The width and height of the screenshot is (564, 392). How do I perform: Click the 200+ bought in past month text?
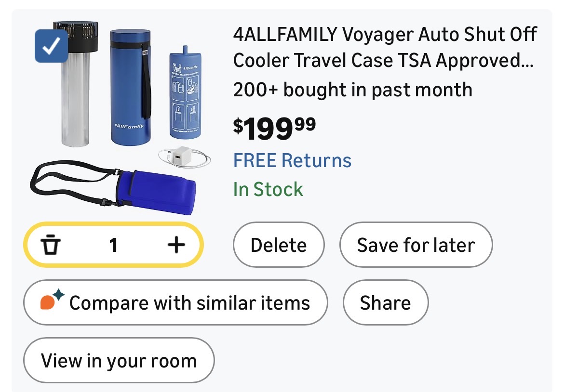click(x=352, y=90)
